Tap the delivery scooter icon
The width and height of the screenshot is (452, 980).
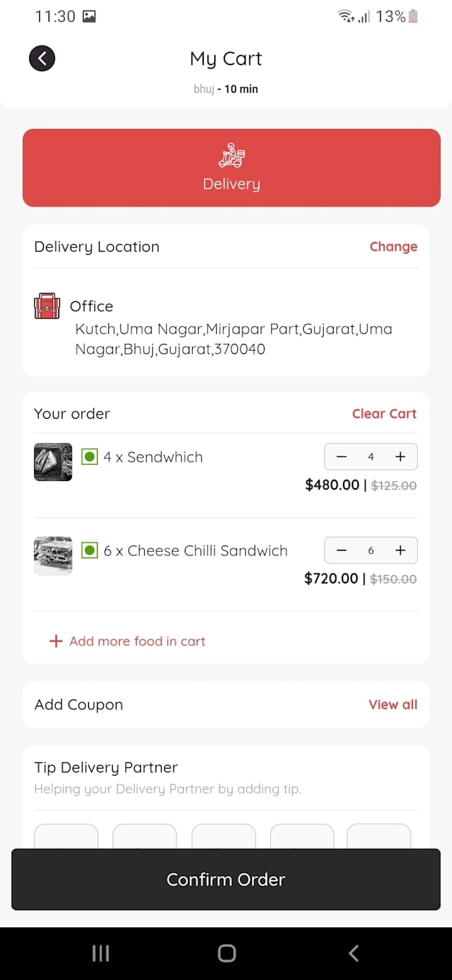231,156
